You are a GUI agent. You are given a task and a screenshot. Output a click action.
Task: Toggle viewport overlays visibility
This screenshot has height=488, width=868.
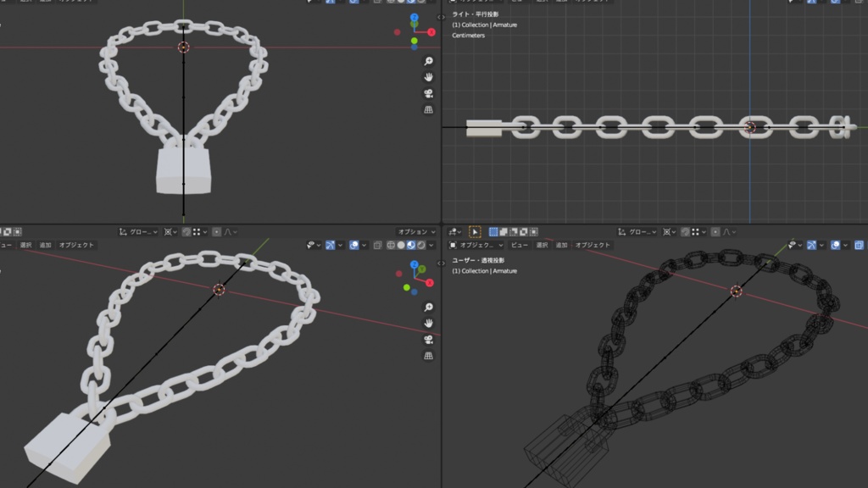click(353, 245)
